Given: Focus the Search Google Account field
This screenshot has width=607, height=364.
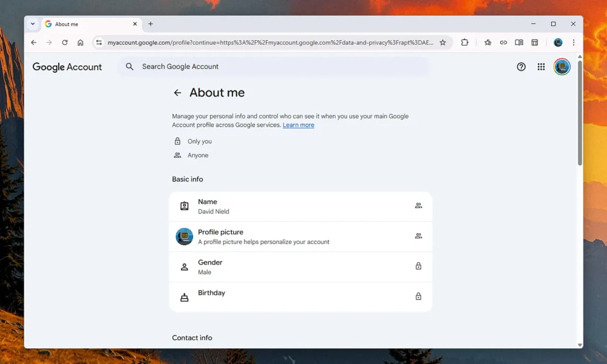Looking at the screenshot, I should coord(273,67).
